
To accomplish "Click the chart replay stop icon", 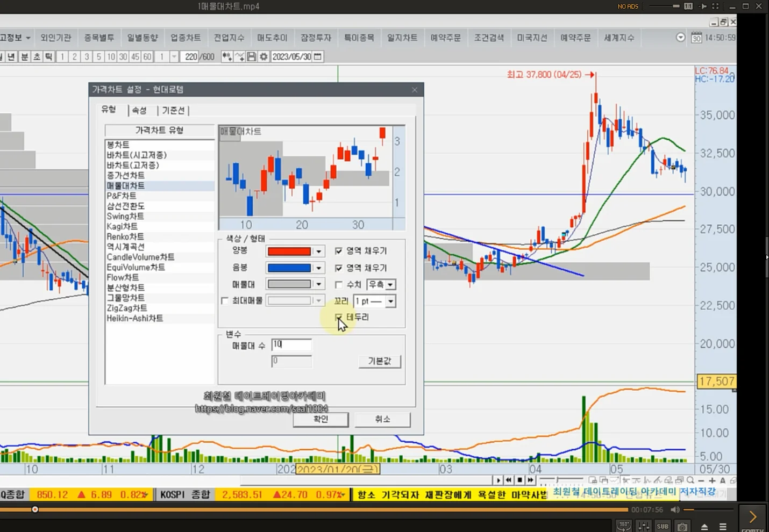I will tap(519, 480).
